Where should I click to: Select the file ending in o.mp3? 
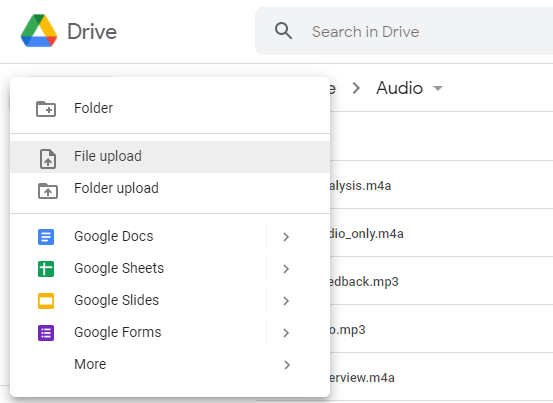[347, 330]
